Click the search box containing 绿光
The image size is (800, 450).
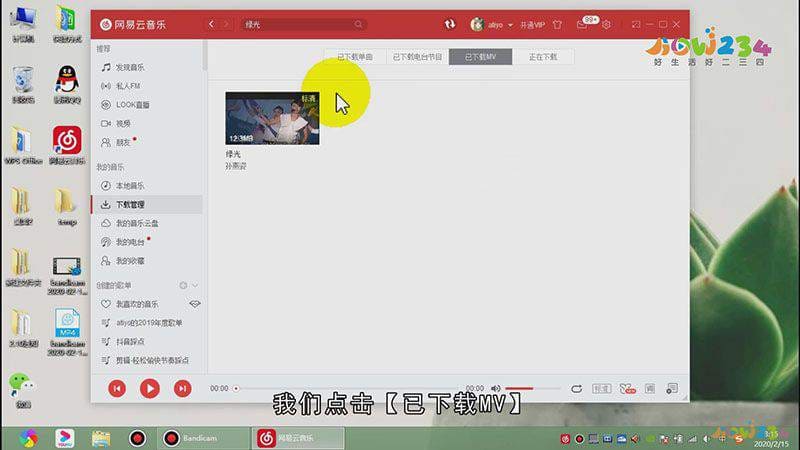tap(304, 24)
